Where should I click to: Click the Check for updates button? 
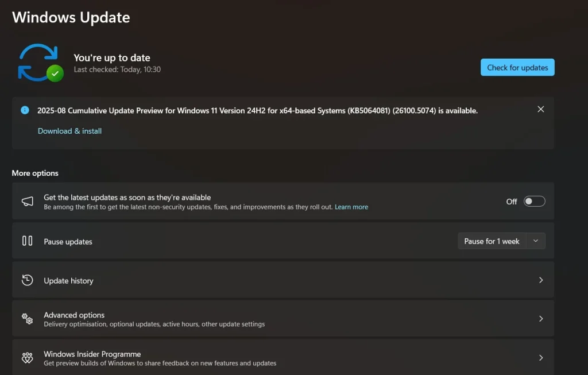[x=517, y=67]
